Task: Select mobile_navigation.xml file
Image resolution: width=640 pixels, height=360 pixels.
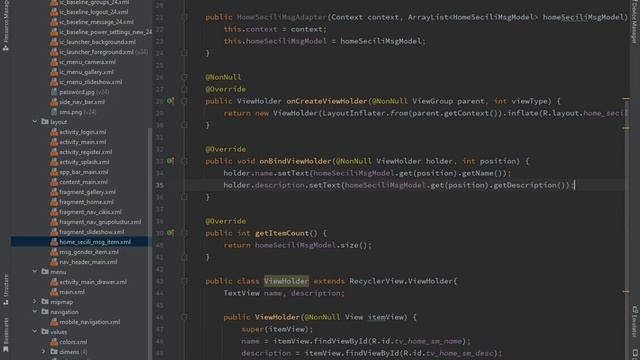Action: [85, 322]
